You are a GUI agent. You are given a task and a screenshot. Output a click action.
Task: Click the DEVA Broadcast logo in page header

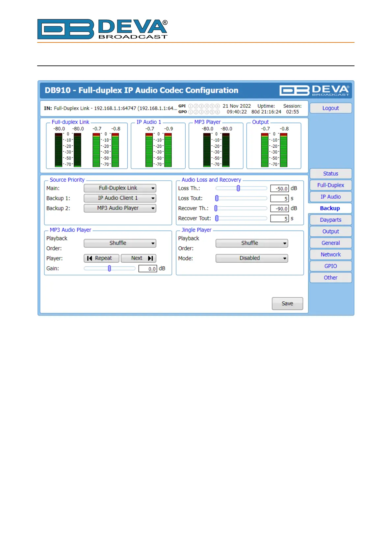(x=103, y=29)
